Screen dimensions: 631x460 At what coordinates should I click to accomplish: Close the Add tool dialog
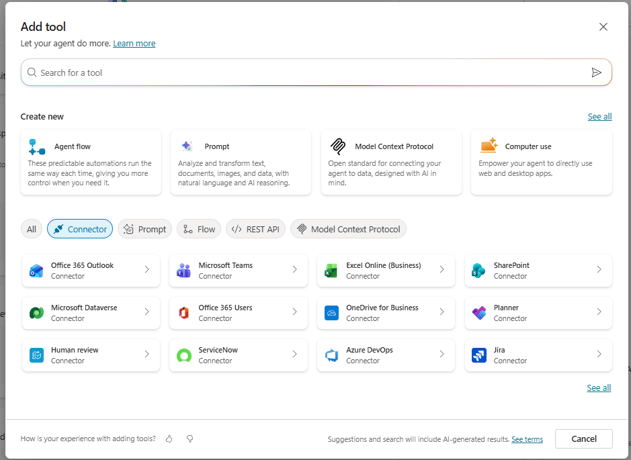click(x=603, y=27)
